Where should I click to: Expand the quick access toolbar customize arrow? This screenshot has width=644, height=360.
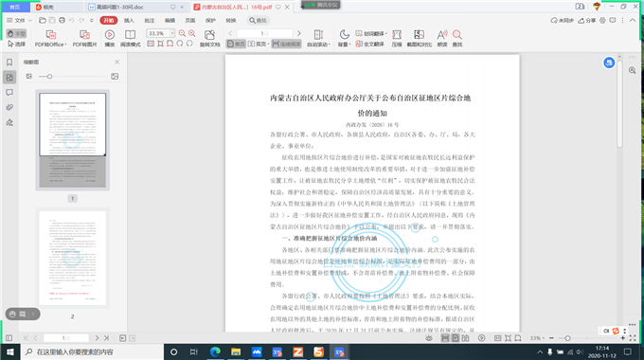pos(92,20)
